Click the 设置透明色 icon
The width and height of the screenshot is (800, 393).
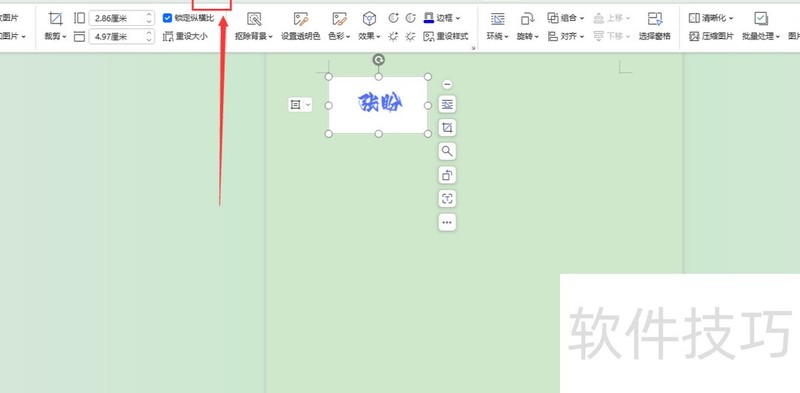(x=301, y=19)
